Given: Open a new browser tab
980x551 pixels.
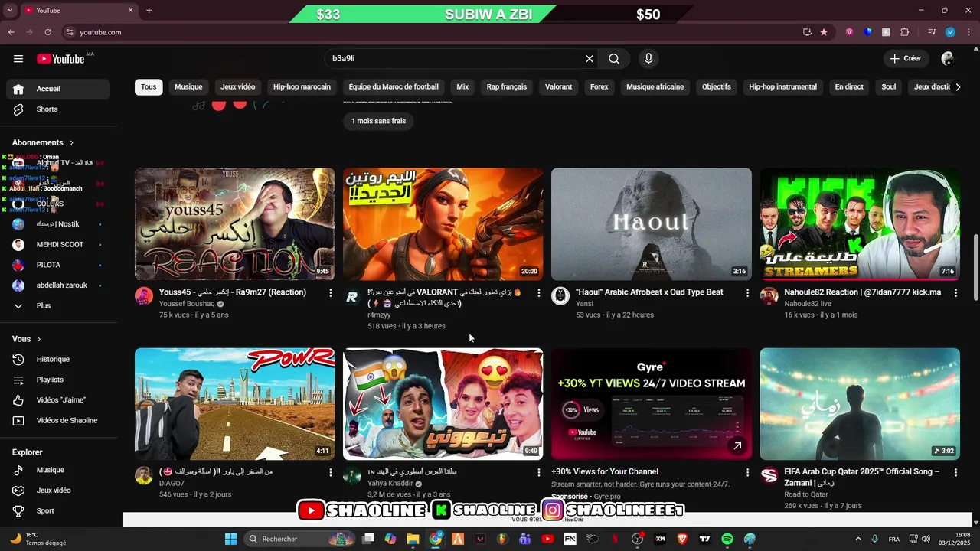Looking at the screenshot, I should click(x=149, y=11).
